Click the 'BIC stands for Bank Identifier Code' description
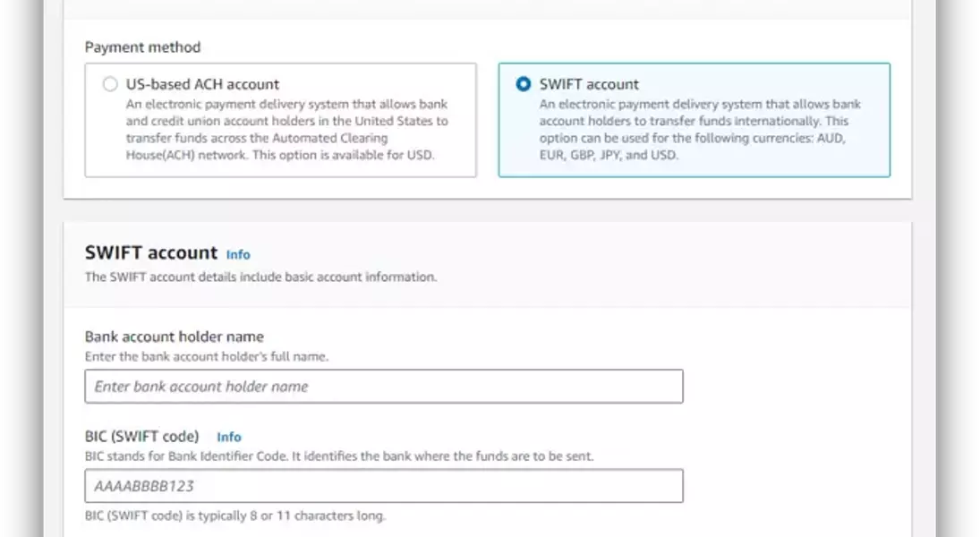 (339, 456)
